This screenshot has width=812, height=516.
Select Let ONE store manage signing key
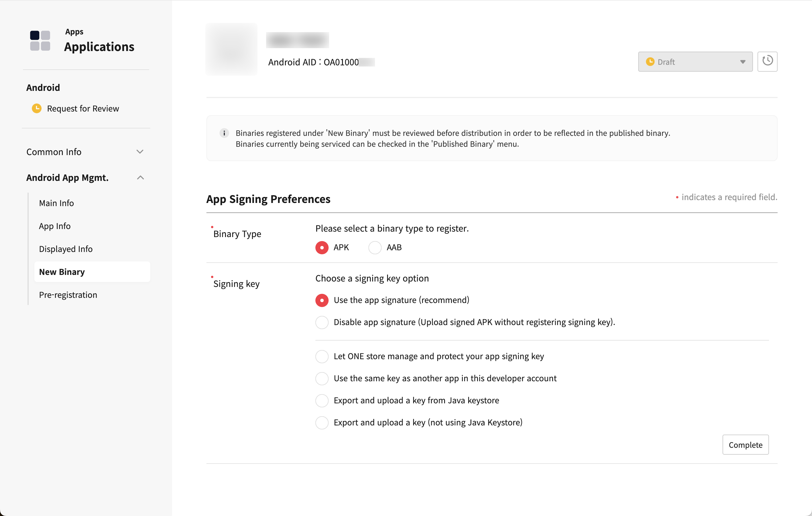(322, 357)
